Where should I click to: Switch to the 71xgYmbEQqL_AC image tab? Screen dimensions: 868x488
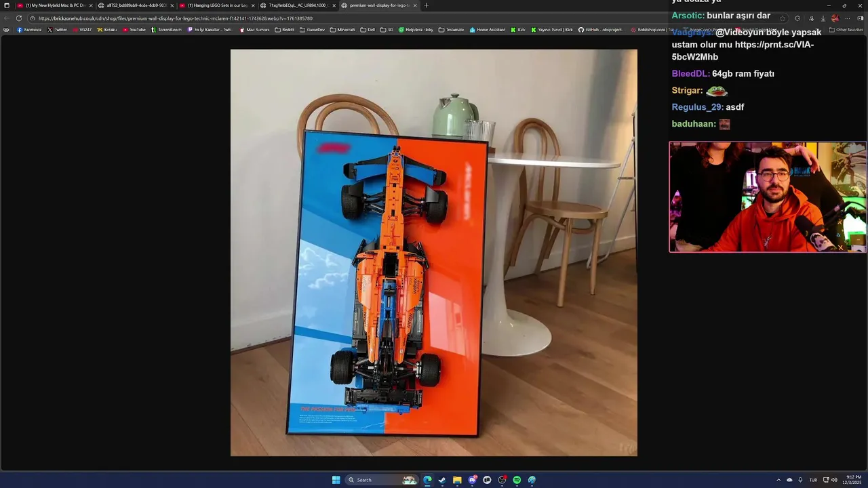[298, 5]
